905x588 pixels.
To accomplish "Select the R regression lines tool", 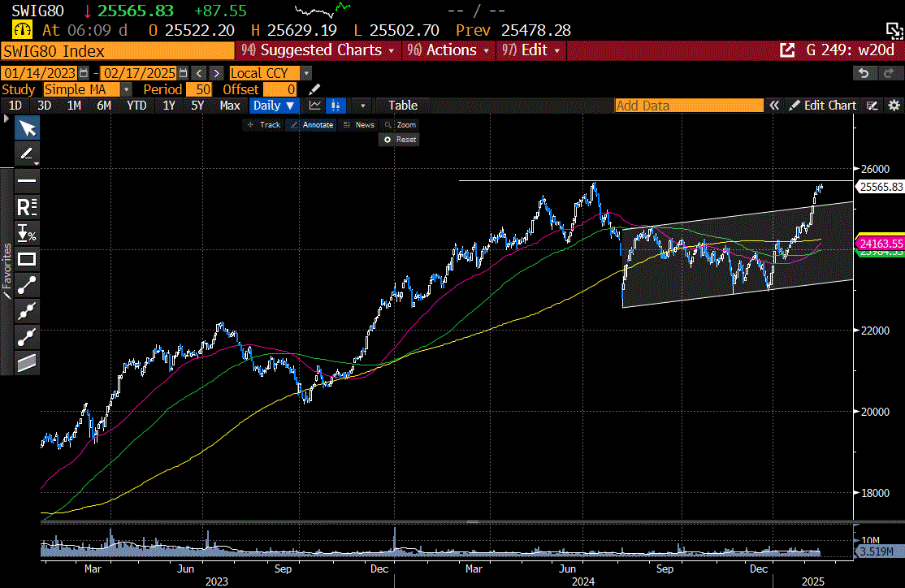I will 27,206.
